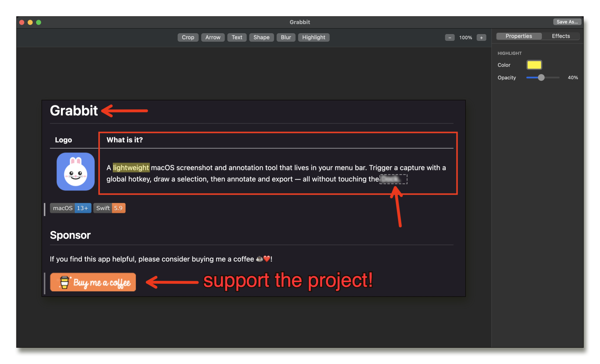Zoom in with the plus button
The width and height of the screenshot is (600, 364).
[481, 38]
